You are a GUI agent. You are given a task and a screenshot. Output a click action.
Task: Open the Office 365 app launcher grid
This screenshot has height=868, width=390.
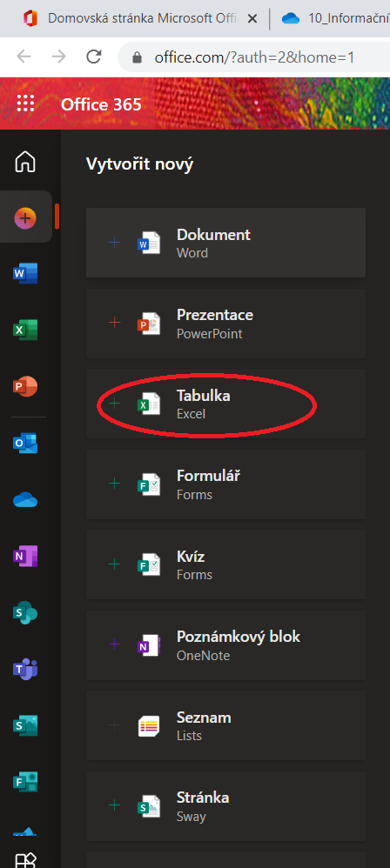tap(25, 104)
